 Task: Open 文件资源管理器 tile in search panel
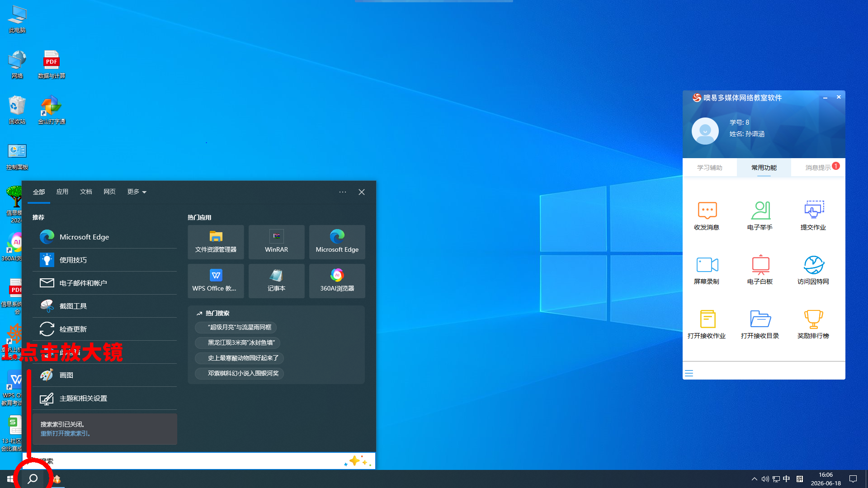click(x=216, y=242)
